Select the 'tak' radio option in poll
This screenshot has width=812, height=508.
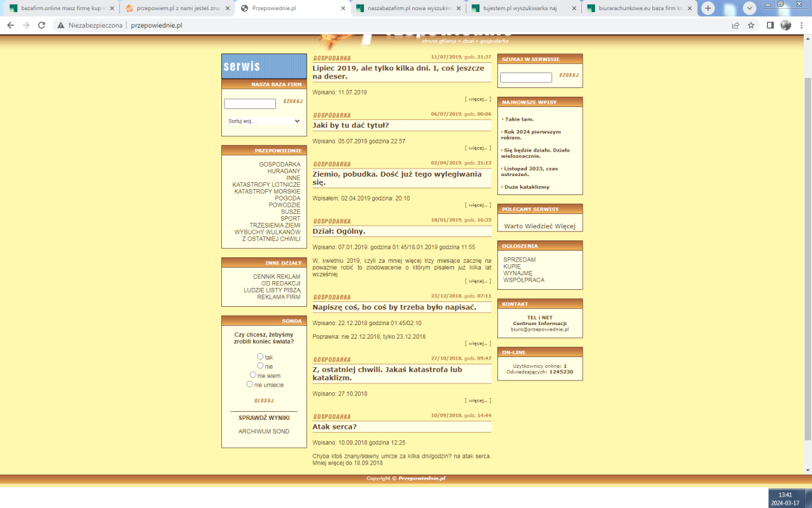(261, 356)
